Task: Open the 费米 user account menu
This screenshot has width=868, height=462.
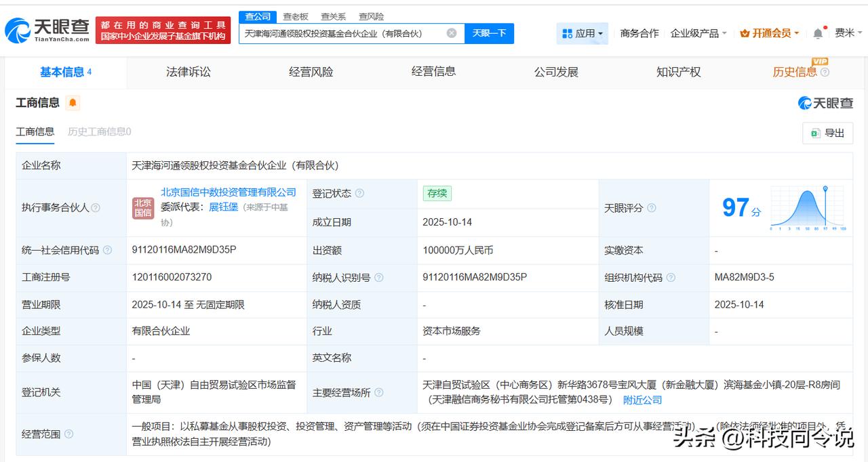Action: tap(848, 33)
